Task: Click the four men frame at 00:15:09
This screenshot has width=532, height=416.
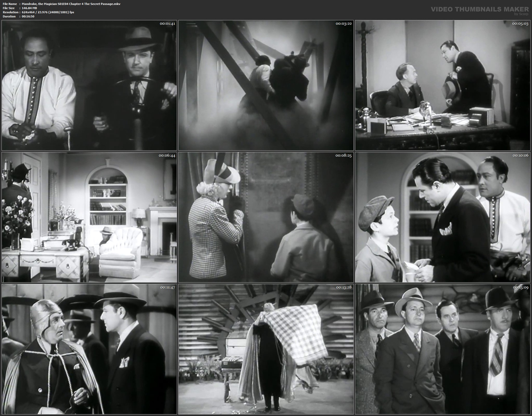Action: click(443, 349)
